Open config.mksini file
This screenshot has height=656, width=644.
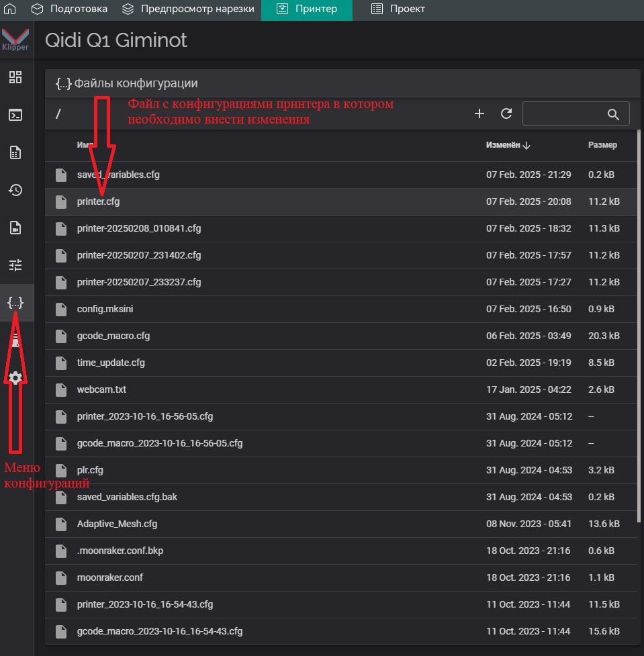point(341,309)
